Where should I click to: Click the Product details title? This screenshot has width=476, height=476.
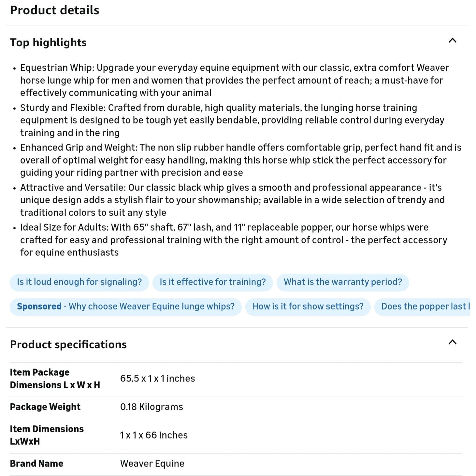(x=54, y=10)
